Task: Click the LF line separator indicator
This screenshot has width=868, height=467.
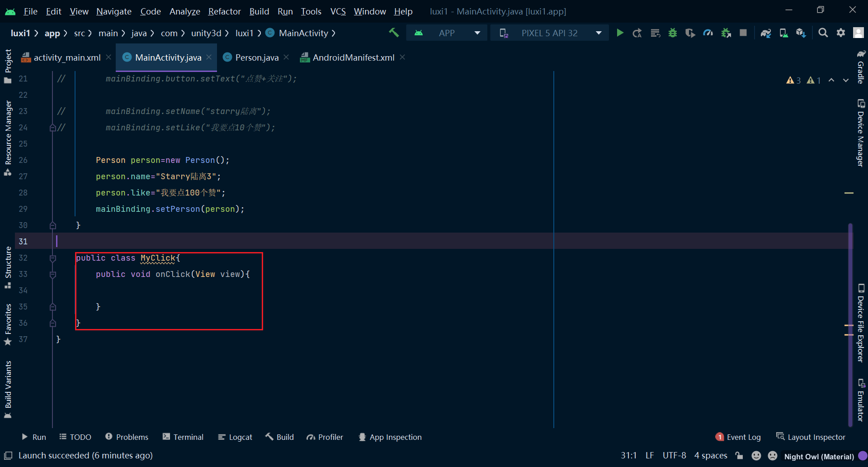Action: (x=650, y=456)
